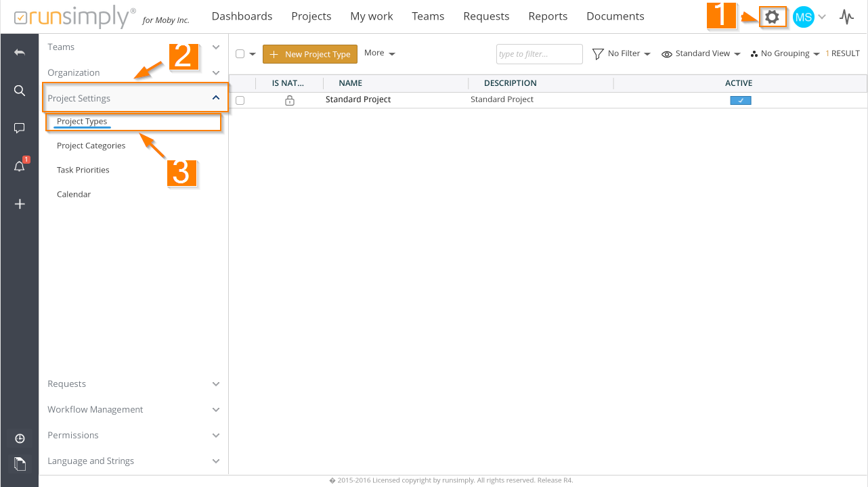Open the Reports menu
The image size is (868, 487).
548,16
